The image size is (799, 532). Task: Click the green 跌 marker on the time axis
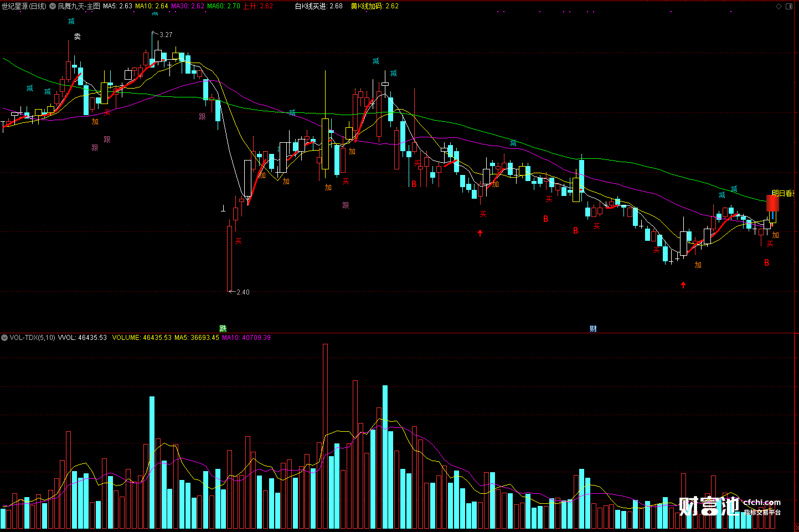click(223, 329)
